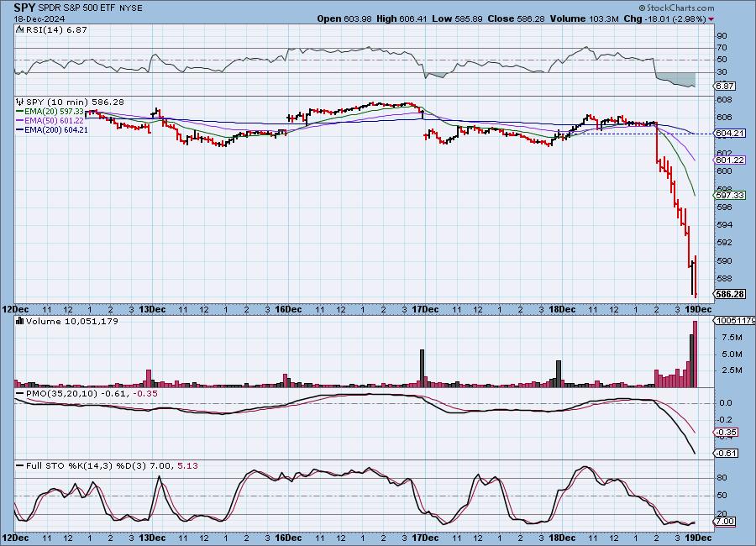
Task: Click the 13Dec label under the stochastic panel
Action: tap(152, 538)
